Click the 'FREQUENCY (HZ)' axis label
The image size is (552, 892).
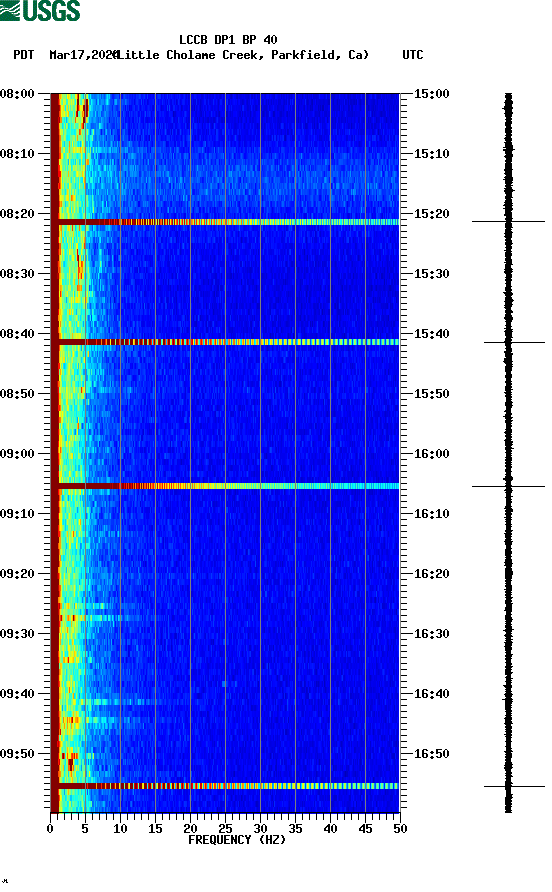pos(237,840)
